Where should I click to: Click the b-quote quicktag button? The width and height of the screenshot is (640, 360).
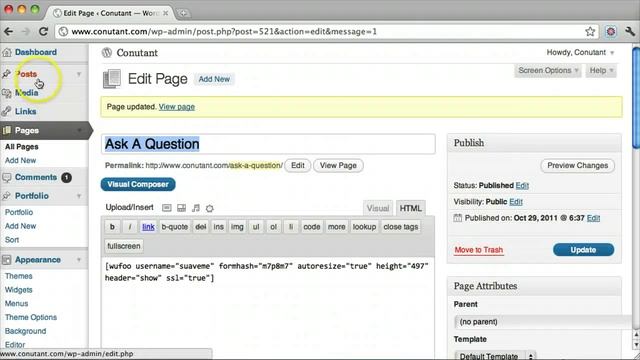click(x=175, y=227)
